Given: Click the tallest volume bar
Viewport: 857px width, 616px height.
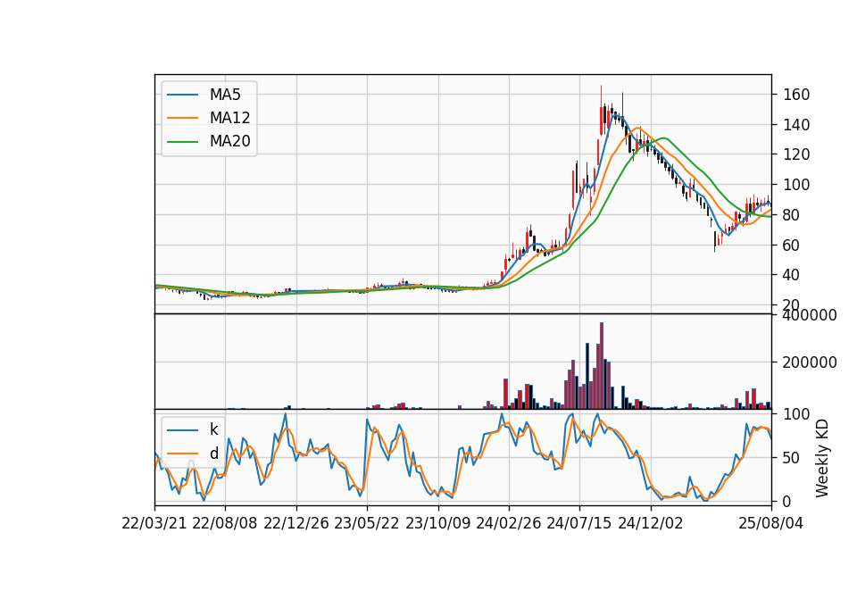Looking at the screenshot, I should coord(602,366).
